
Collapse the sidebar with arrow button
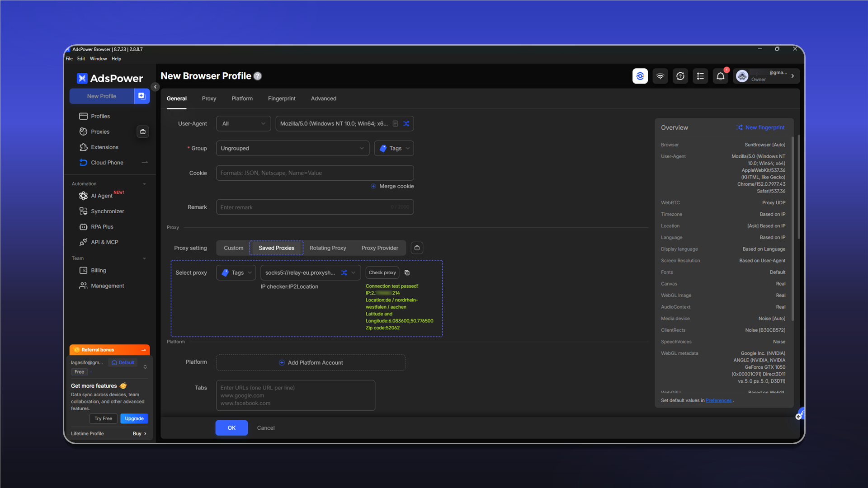(x=155, y=87)
